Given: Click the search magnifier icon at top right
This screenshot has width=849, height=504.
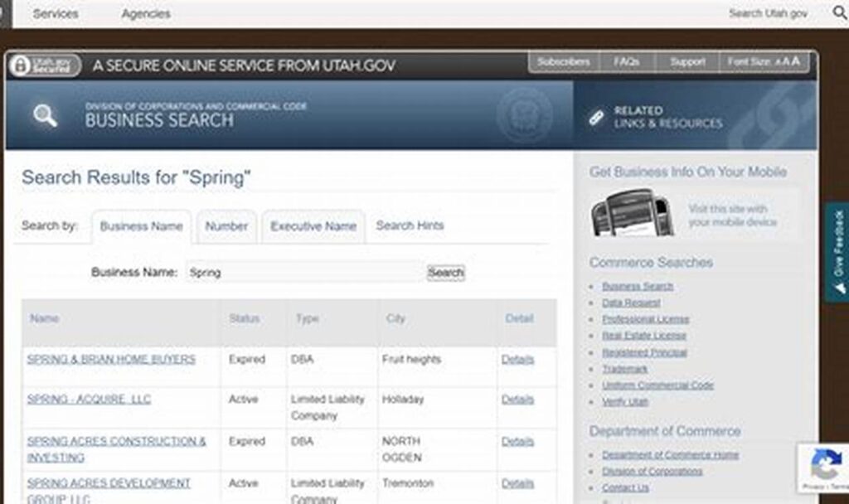Looking at the screenshot, I should click(840, 13).
